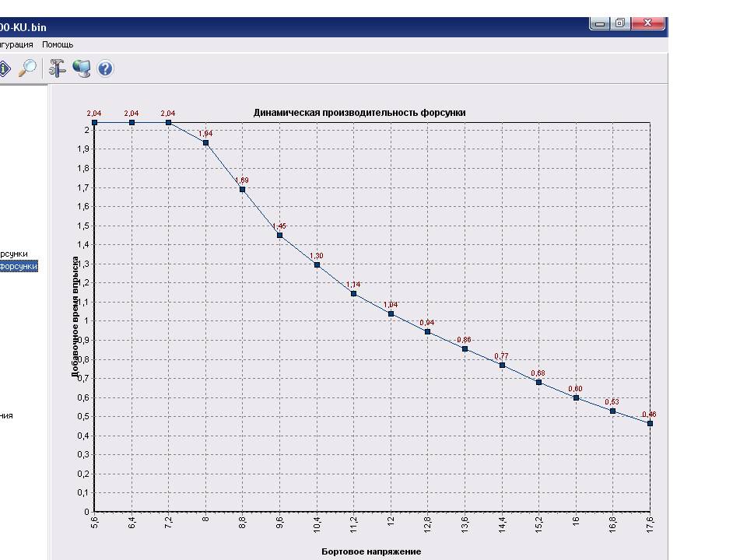Viewport: 747px width, 560px height.
Task: Click the data point labeled 1,04
Action: click(391, 313)
